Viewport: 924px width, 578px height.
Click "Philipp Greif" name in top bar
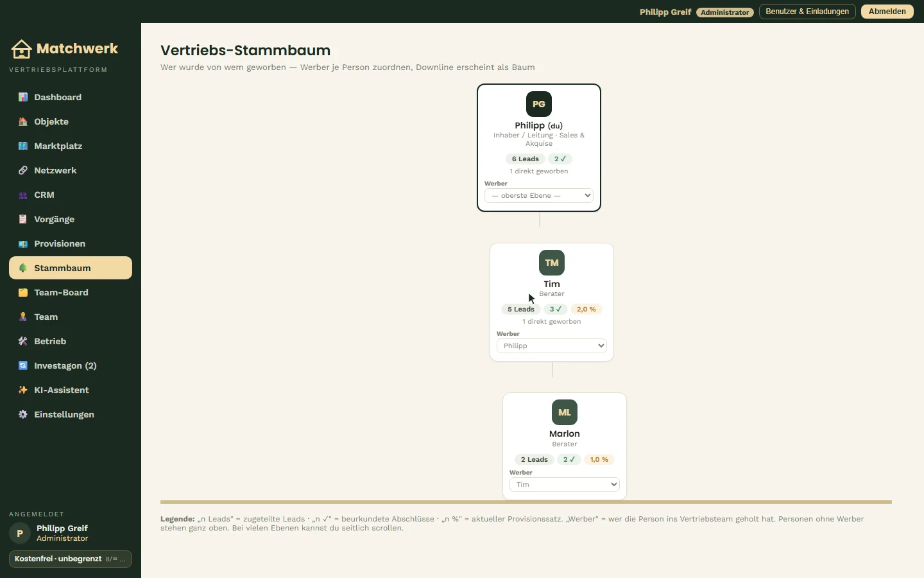click(x=665, y=12)
